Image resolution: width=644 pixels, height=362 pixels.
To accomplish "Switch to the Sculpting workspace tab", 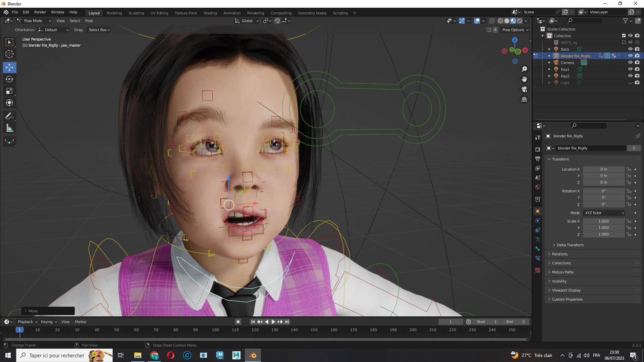I will tap(136, 13).
